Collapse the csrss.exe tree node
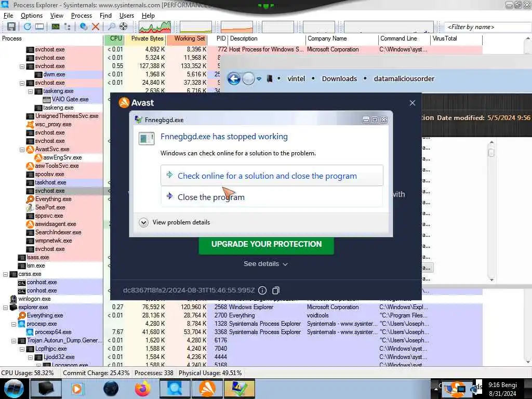Image resolution: width=532 pixels, height=399 pixels. click(x=5, y=274)
